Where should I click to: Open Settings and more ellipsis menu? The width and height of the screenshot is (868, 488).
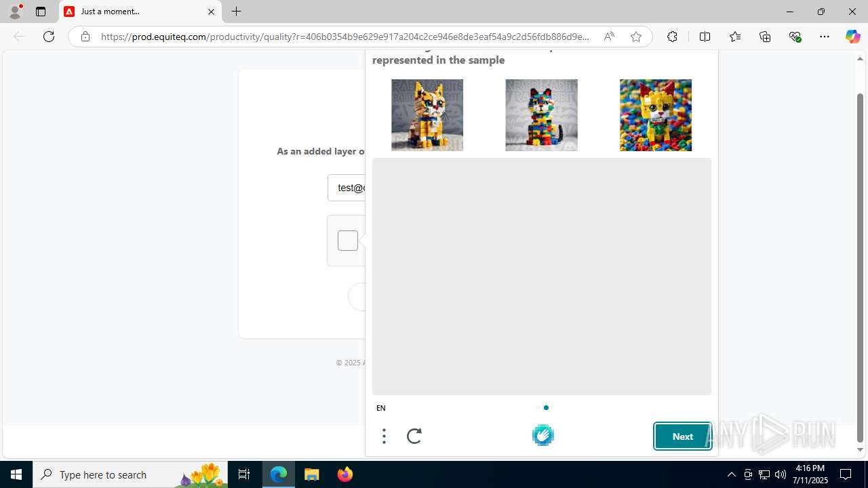pos(825,37)
